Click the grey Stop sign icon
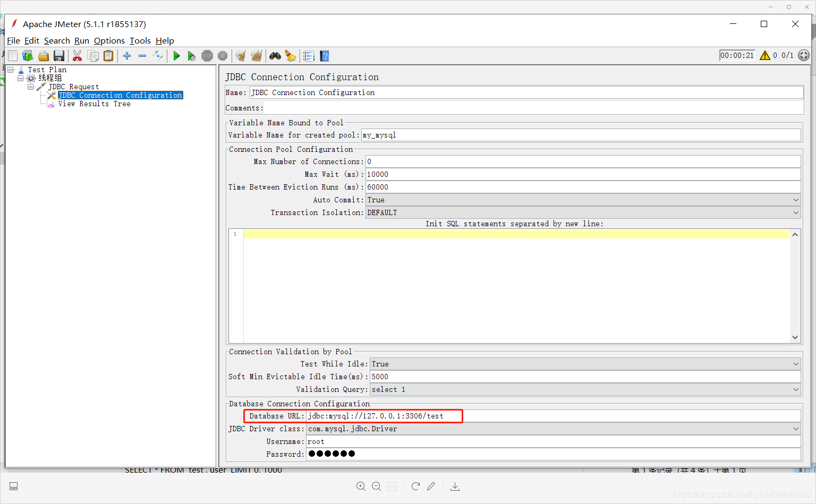The image size is (816, 504). [x=207, y=56]
